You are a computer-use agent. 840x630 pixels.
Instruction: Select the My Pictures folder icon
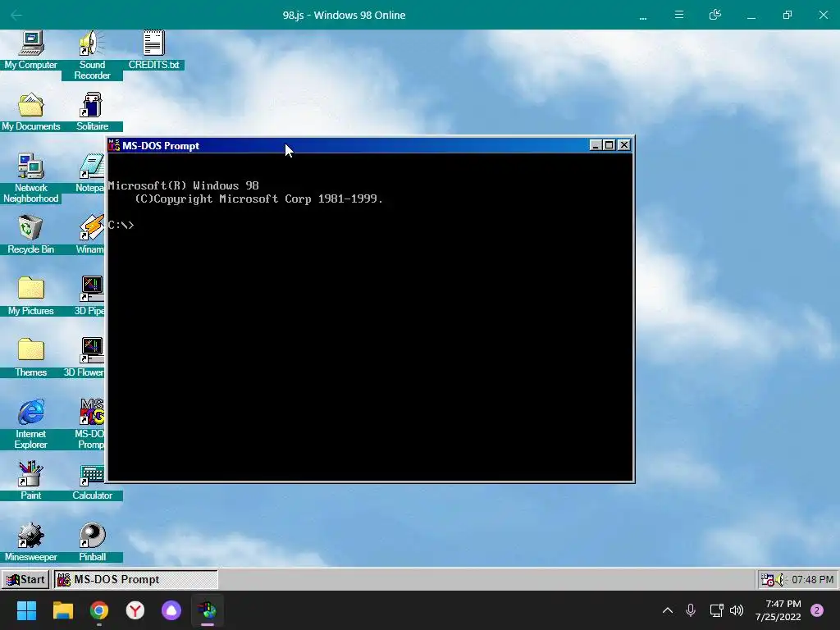[x=31, y=295]
